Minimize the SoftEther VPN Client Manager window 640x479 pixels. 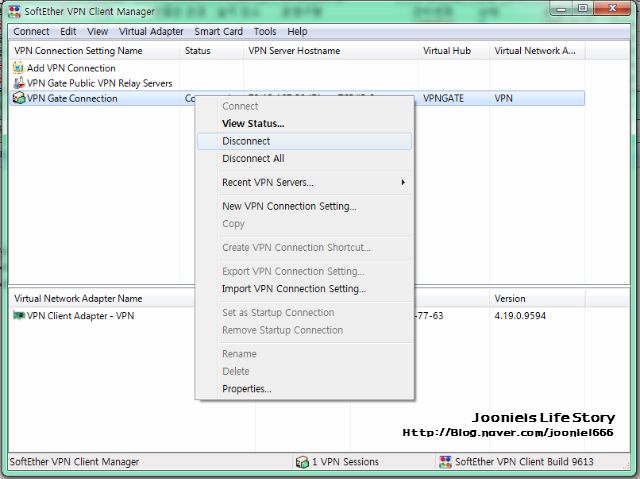pos(561,8)
